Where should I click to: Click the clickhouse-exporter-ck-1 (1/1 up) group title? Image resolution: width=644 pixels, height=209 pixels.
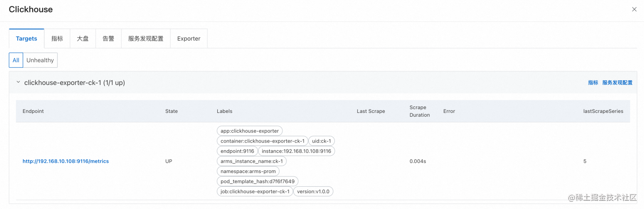click(x=75, y=82)
